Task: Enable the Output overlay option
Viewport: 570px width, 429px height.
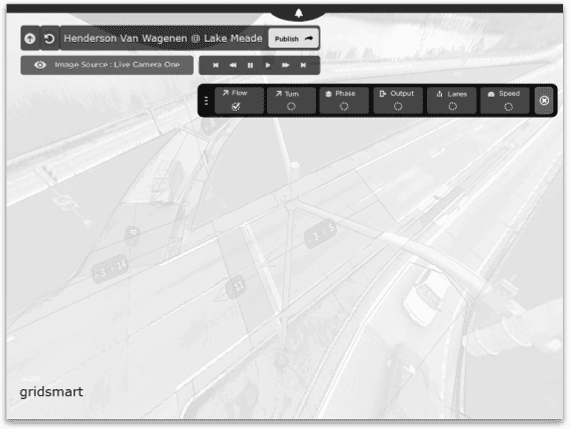Action: point(398,107)
